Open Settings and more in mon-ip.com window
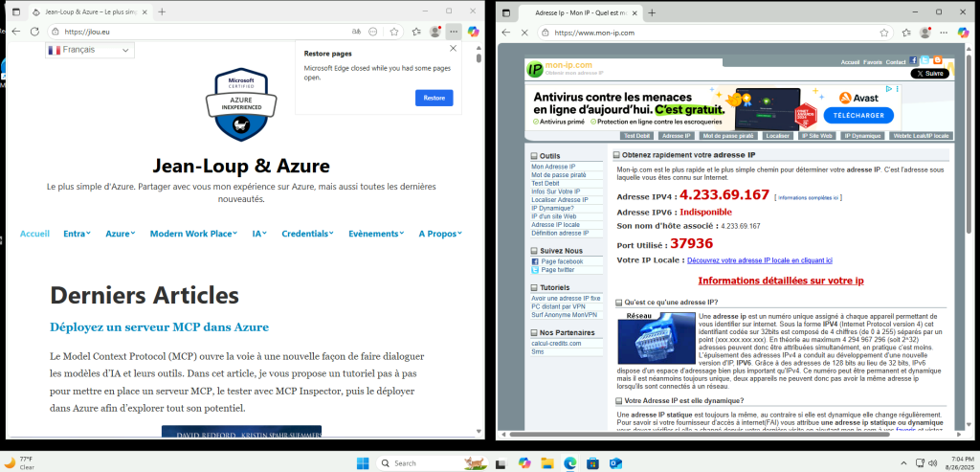This screenshot has height=472, width=980. point(945,33)
